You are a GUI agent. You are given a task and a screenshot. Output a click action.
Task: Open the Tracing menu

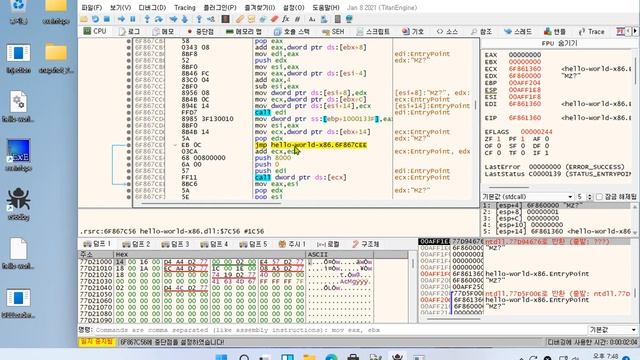[x=184, y=8]
